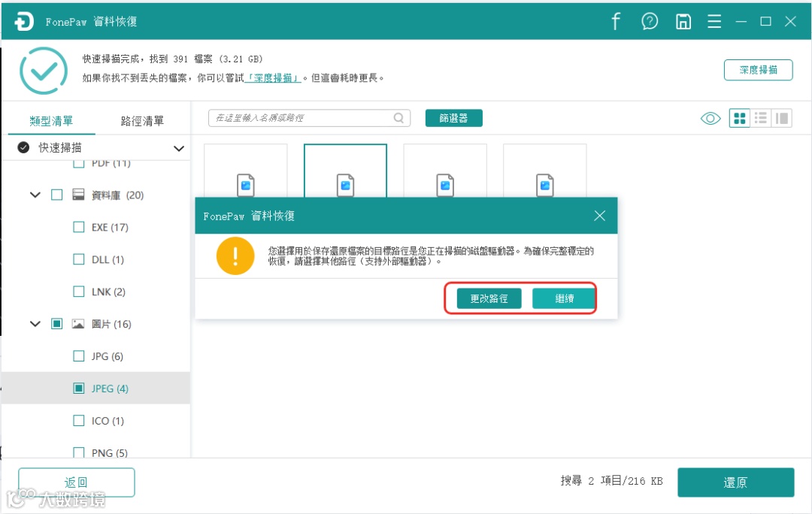Click the yellow warning exclamation icon
The image size is (812, 514).
pyautogui.click(x=235, y=255)
